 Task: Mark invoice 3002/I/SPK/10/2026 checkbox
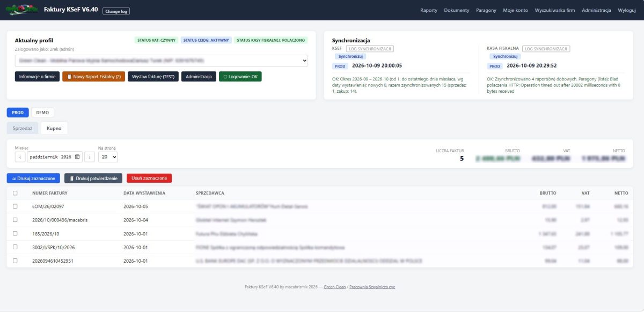coord(15,247)
